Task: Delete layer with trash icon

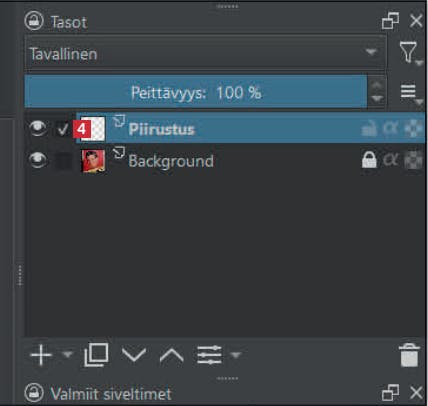Action: tap(409, 355)
